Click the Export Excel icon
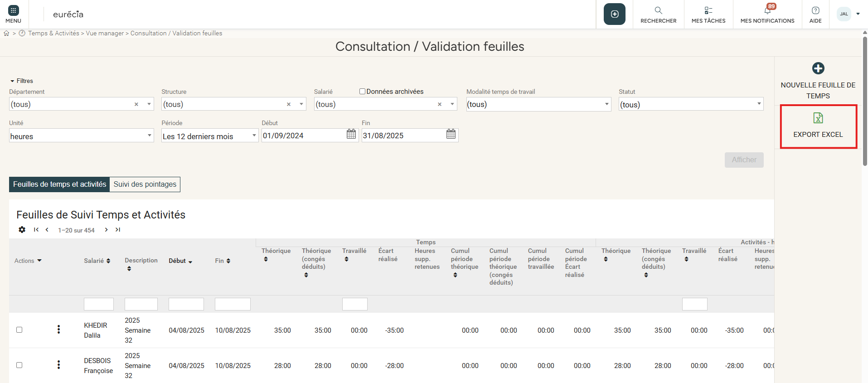Screen dimensions: 868x383 pos(818,118)
